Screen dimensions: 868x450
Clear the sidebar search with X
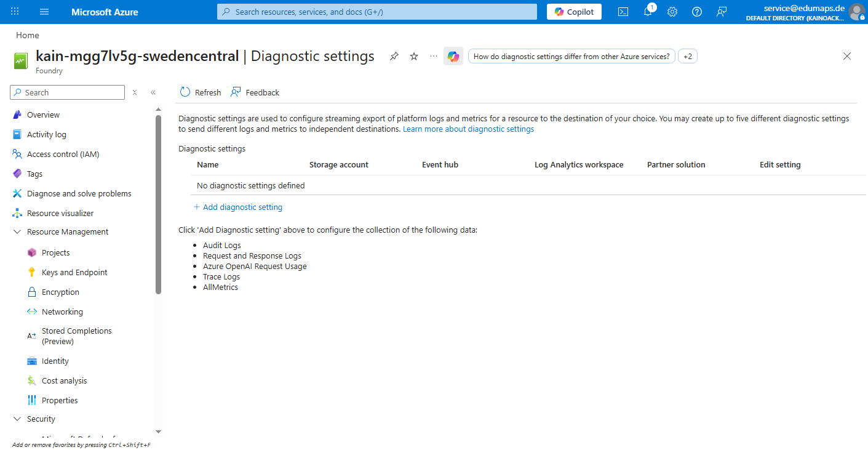pyautogui.click(x=135, y=92)
